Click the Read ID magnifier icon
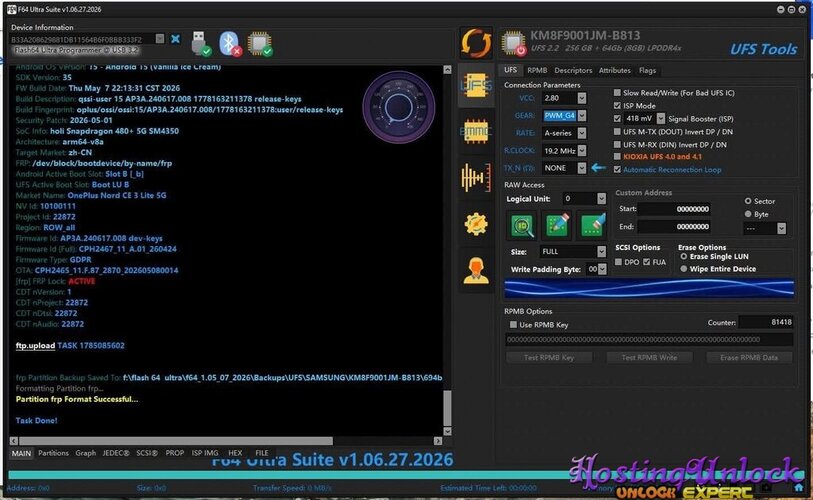Screen dimensions: 813x500 [x=522, y=226]
